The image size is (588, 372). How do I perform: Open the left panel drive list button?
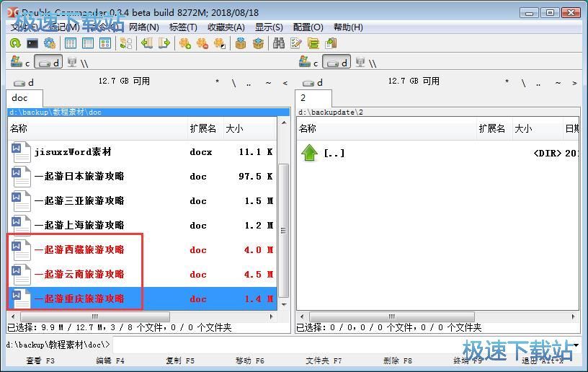(x=23, y=82)
